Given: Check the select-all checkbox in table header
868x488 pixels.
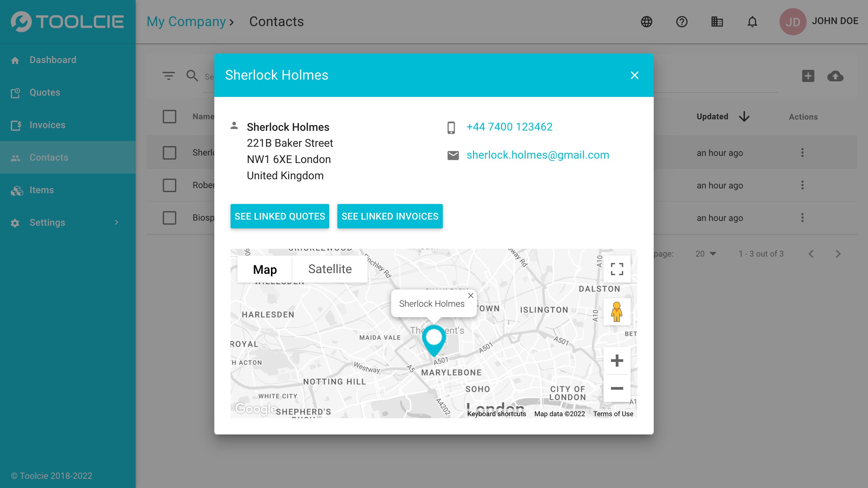Looking at the screenshot, I should point(170,117).
